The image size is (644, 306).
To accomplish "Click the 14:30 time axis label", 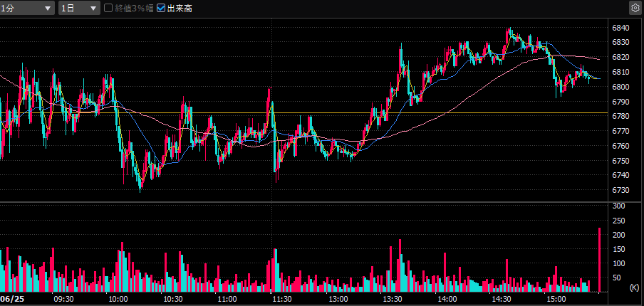I will point(502,299).
